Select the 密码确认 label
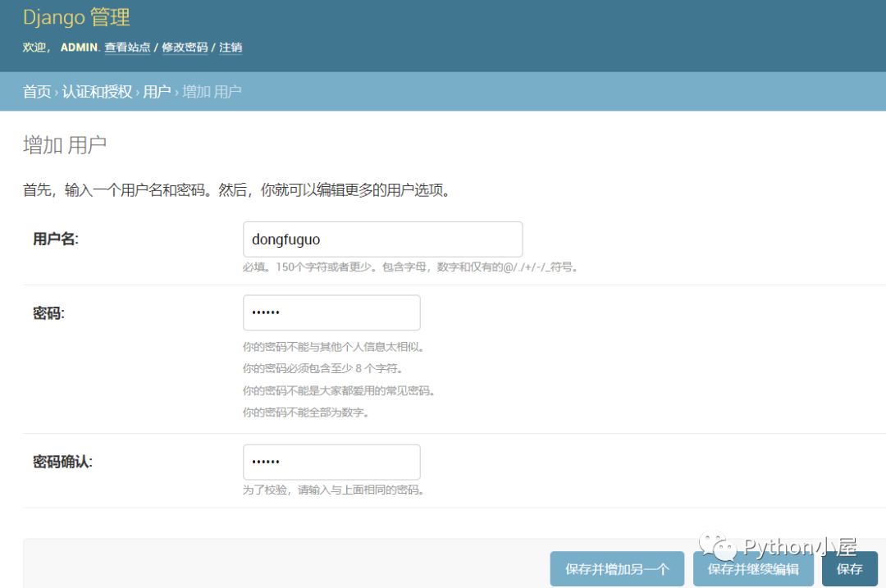This screenshot has width=886, height=588. click(62, 462)
